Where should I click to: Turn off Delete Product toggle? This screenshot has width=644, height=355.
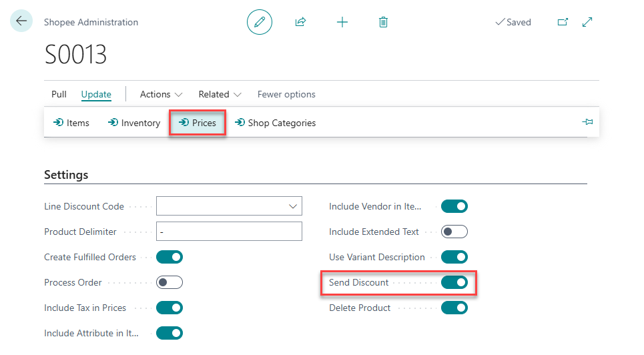(x=454, y=308)
